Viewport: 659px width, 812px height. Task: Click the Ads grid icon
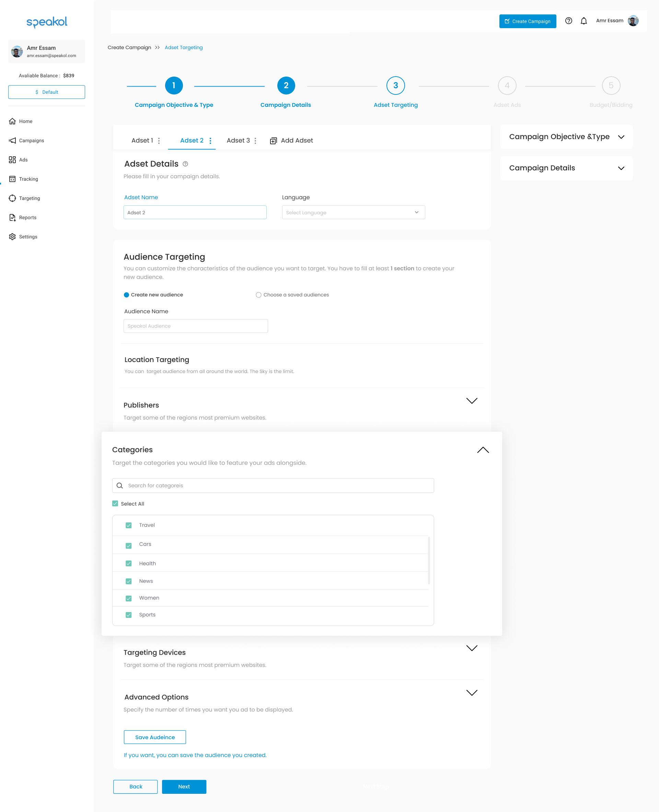pyautogui.click(x=12, y=159)
